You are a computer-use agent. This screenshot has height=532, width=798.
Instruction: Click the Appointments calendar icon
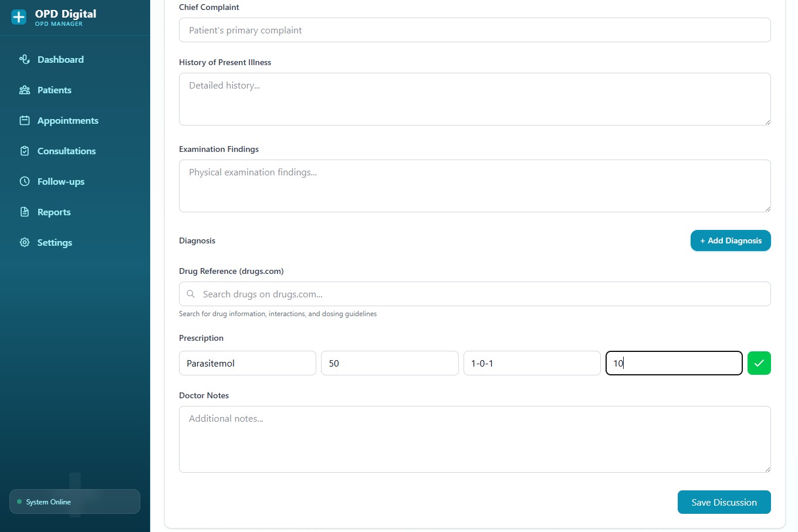[x=25, y=120]
